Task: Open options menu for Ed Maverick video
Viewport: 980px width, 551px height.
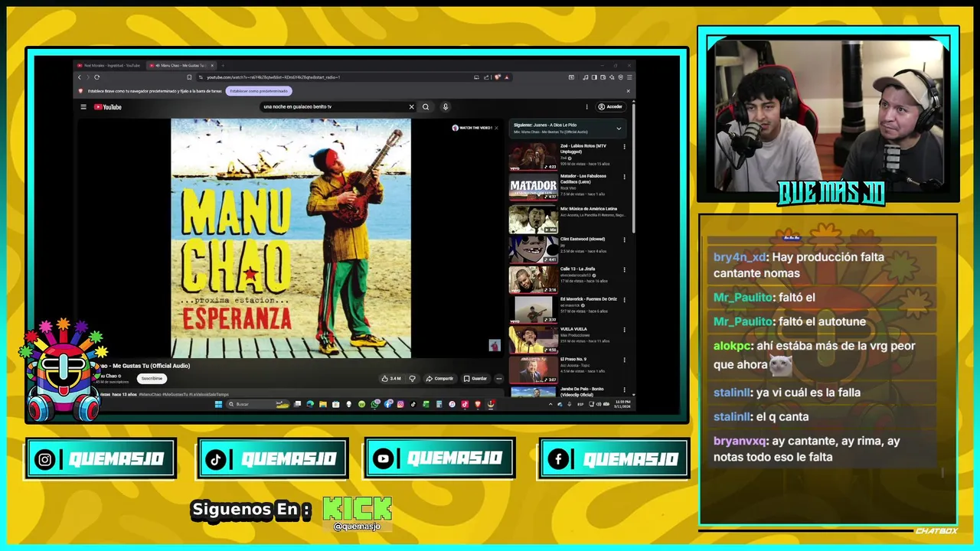Action: coord(624,299)
